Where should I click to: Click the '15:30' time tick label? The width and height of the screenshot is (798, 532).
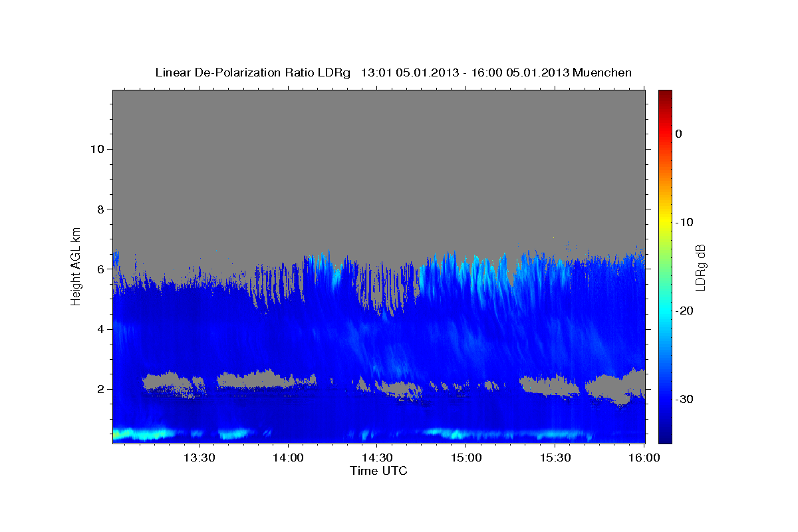[x=555, y=458]
